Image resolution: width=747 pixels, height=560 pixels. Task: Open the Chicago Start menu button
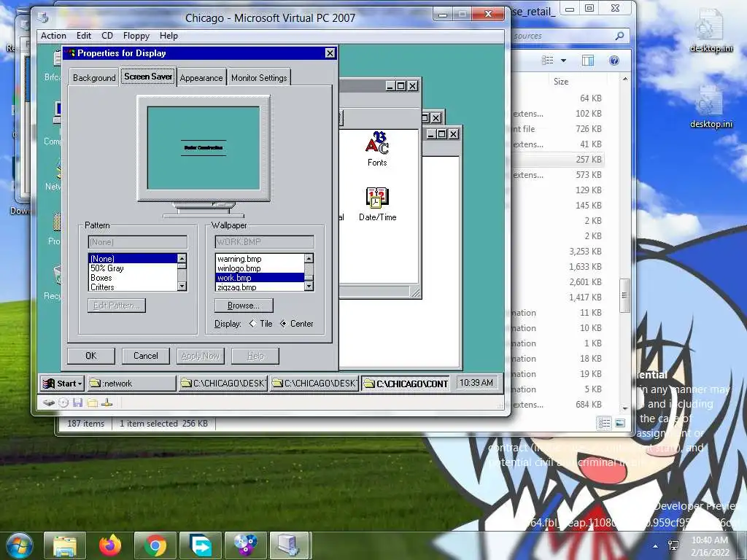(63, 384)
